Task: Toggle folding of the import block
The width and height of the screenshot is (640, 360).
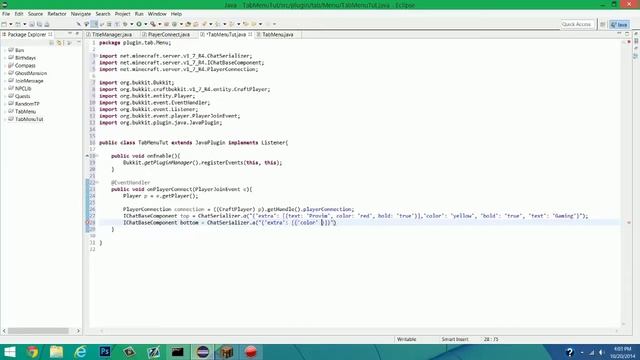Action: pos(97,56)
